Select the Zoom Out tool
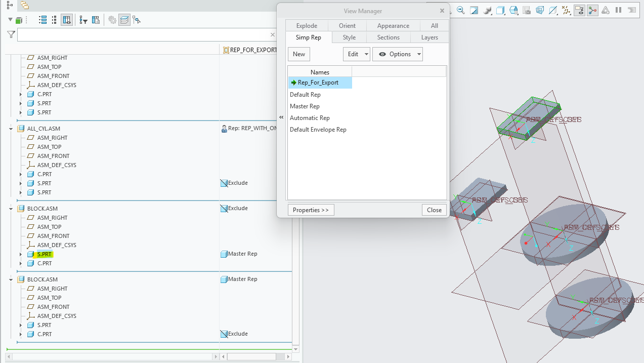 pyautogui.click(x=460, y=10)
